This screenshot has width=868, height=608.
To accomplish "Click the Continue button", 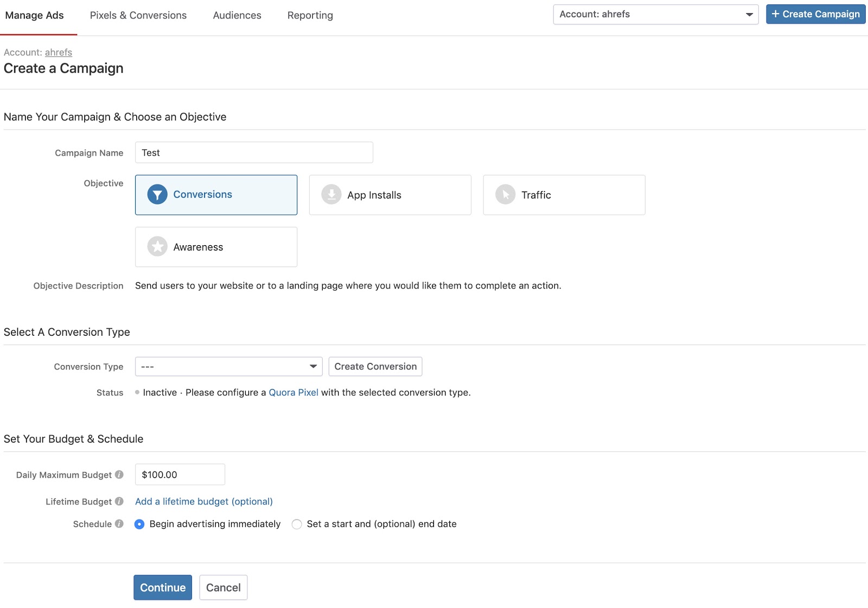I will (162, 587).
